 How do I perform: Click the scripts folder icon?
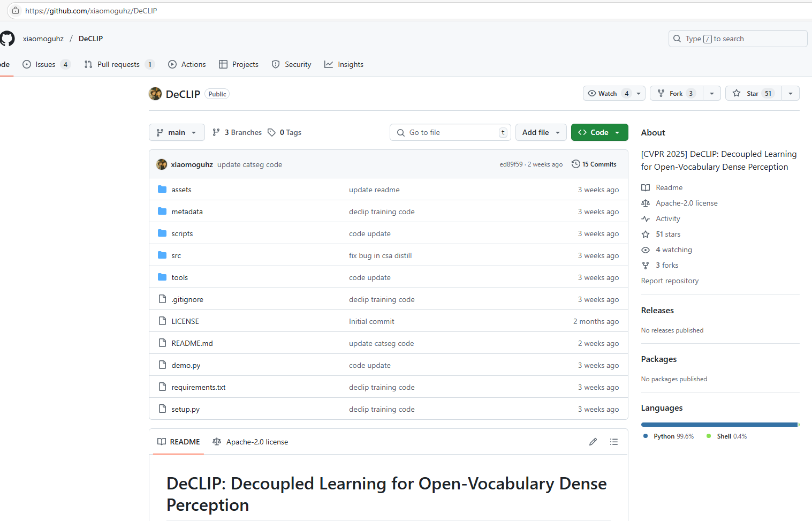point(162,233)
